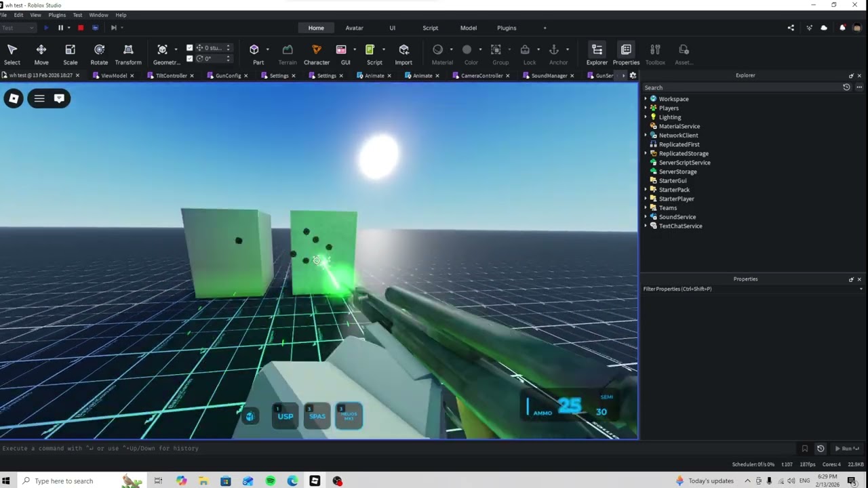The height and width of the screenshot is (488, 868).
Task: Select the Scale tool
Action: click(71, 54)
